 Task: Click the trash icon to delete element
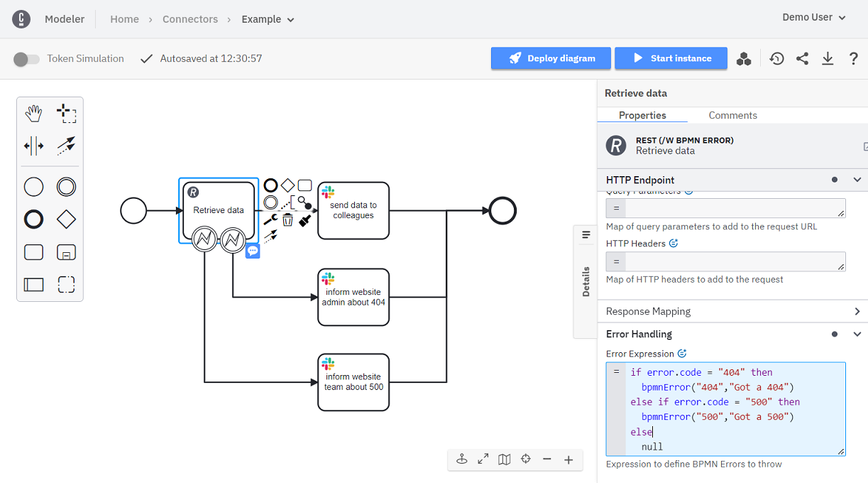pyautogui.click(x=287, y=220)
